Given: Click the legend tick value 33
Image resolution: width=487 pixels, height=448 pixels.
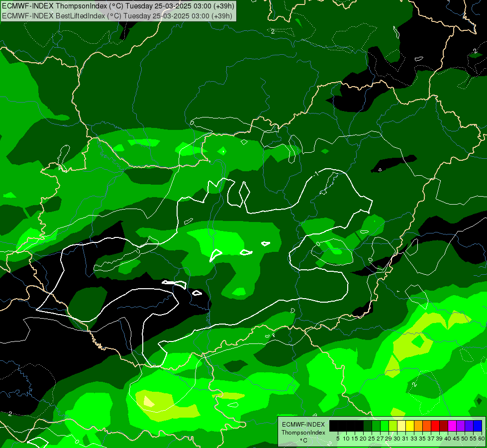Looking at the screenshot, I should pos(414,439).
